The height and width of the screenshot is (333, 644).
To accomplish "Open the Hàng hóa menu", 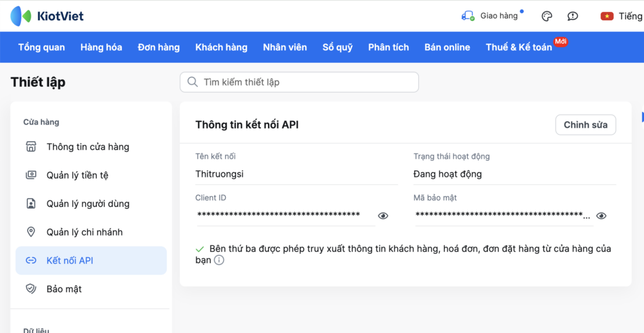I will (101, 47).
